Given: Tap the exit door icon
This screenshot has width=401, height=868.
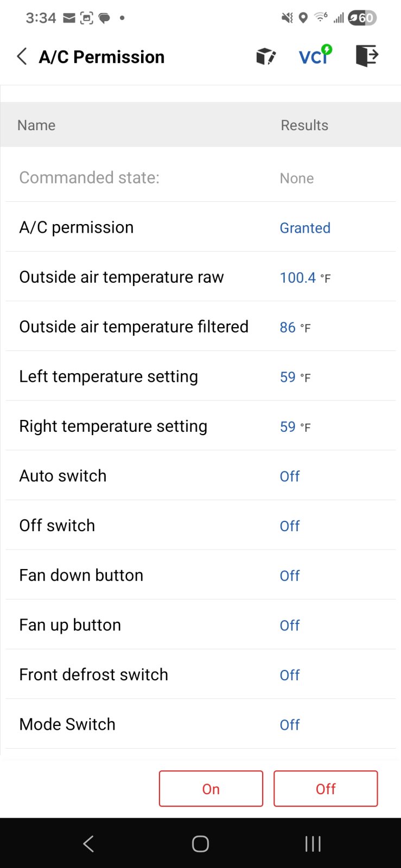Looking at the screenshot, I should click(x=367, y=56).
